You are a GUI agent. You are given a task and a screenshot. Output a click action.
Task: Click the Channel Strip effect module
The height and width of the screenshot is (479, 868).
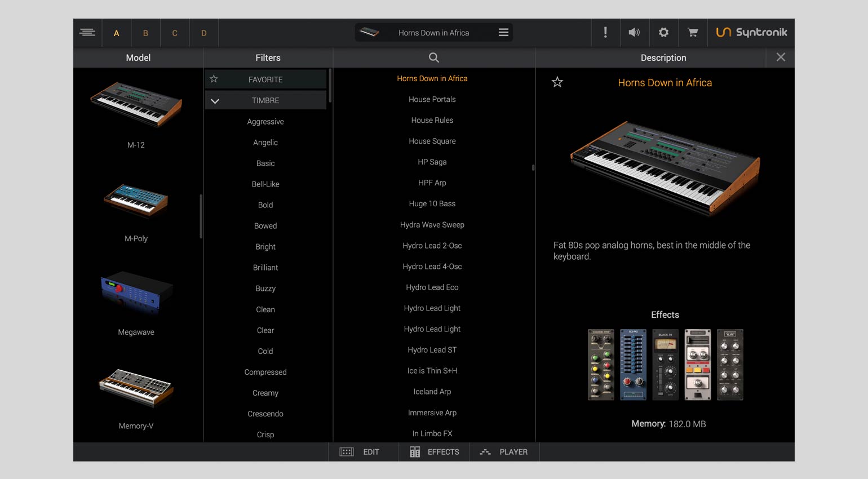[601, 365]
